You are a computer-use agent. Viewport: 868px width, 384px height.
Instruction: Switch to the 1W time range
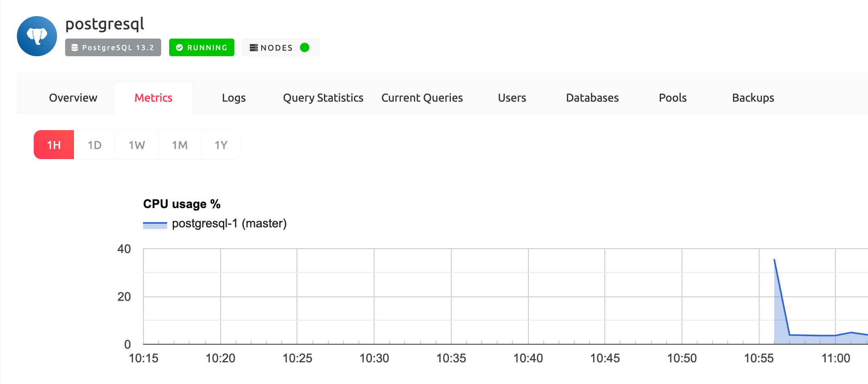[136, 145]
